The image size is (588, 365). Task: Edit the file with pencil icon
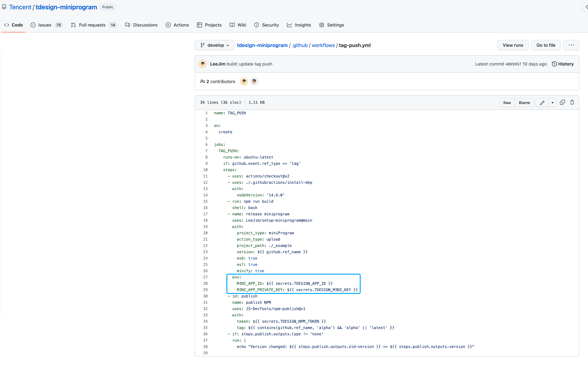542,103
